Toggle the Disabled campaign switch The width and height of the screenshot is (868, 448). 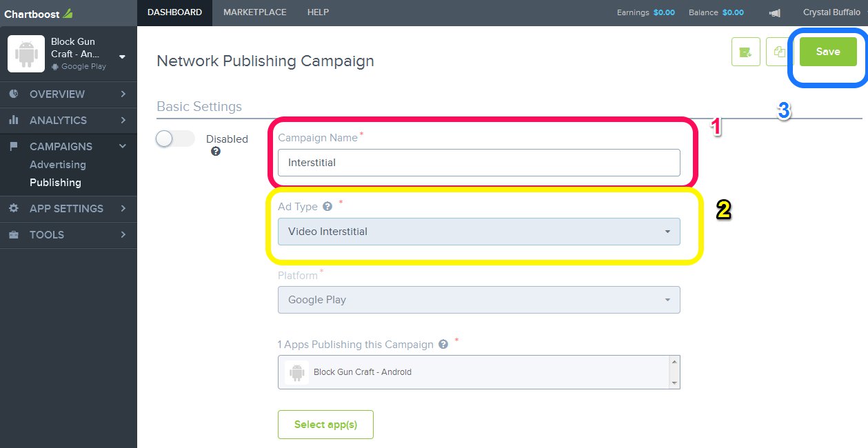point(175,139)
